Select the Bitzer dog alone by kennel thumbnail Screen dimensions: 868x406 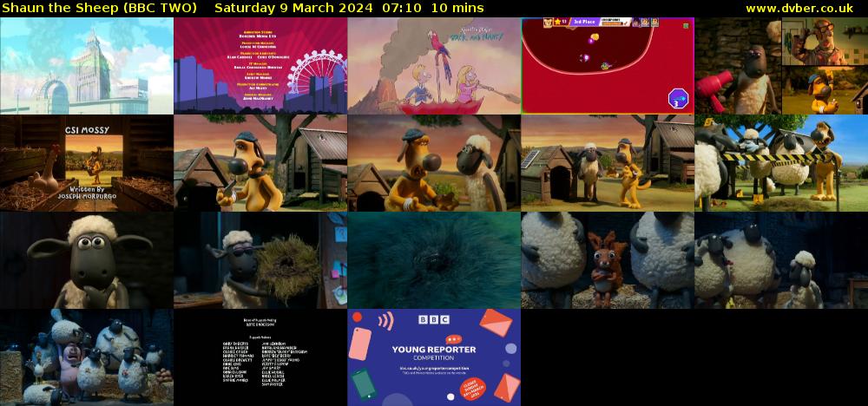tap(260, 163)
